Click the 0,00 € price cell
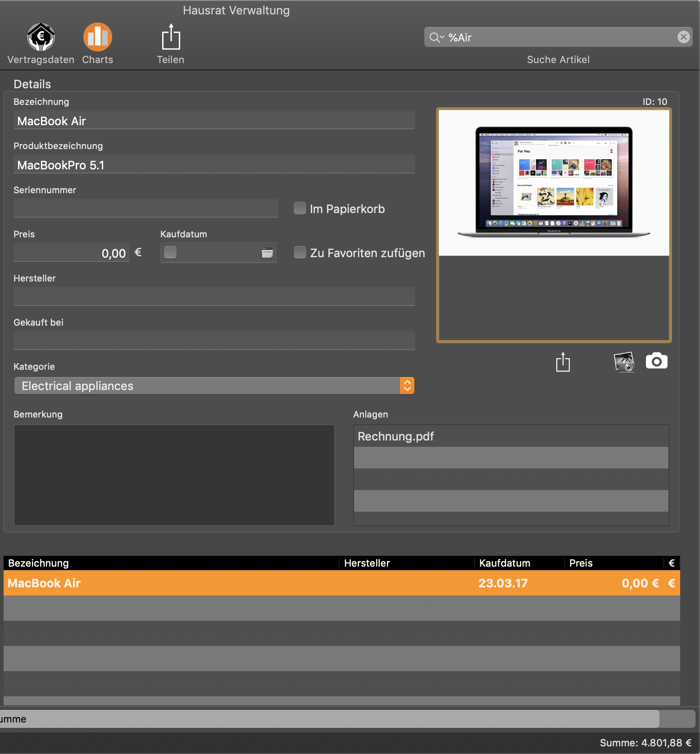700x754 pixels. (640, 583)
